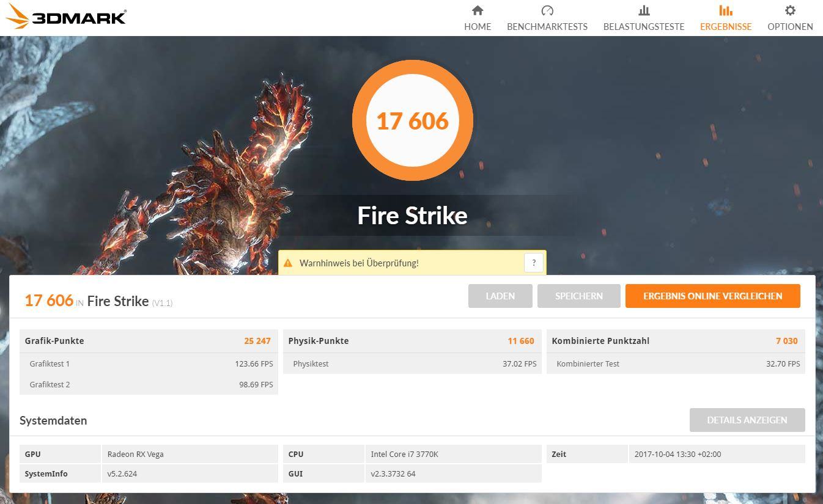The width and height of the screenshot is (823, 504).
Task: Select the ERGEBNISSE tab
Action: coord(726,18)
